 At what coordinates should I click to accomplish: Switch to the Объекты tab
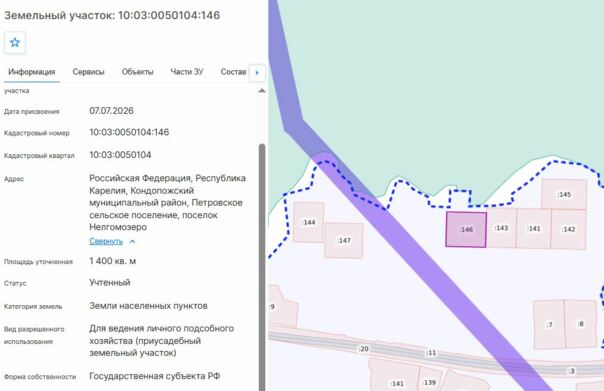click(137, 72)
